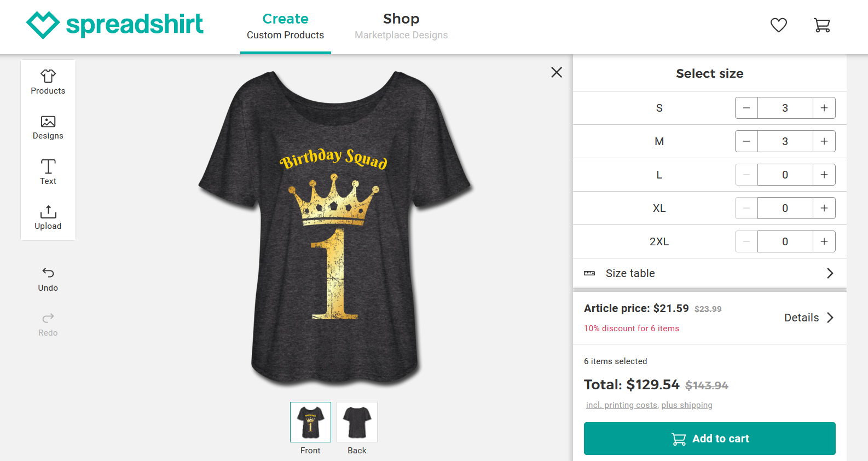Image resolution: width=868 pixels, height=461 pixels.
Task: Decrease size M quantity by one
Action: 747,141
